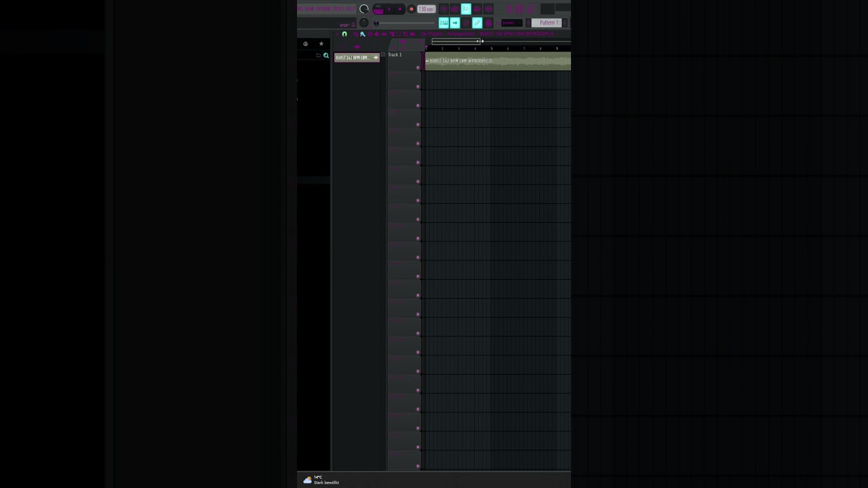The image size is (868, 488).
Task: Open the VIEW menu
Action: tap(309, 9)
